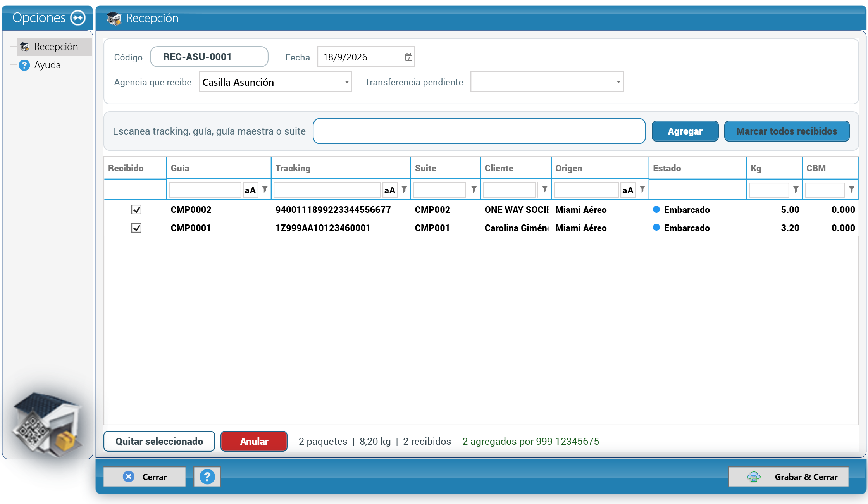Open the Agencia que recibe dropdown
This screenshot has height=504, width=868.
275,82
